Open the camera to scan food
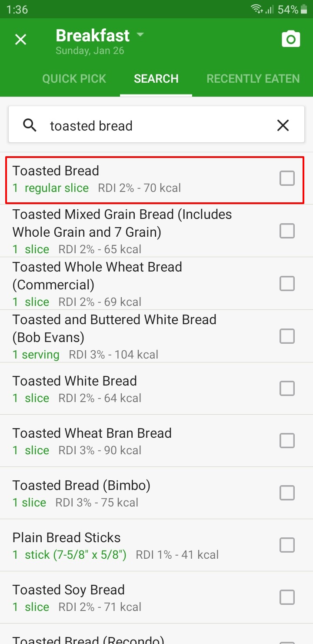Viewport: 313px width, 644px height. (291, 39)
